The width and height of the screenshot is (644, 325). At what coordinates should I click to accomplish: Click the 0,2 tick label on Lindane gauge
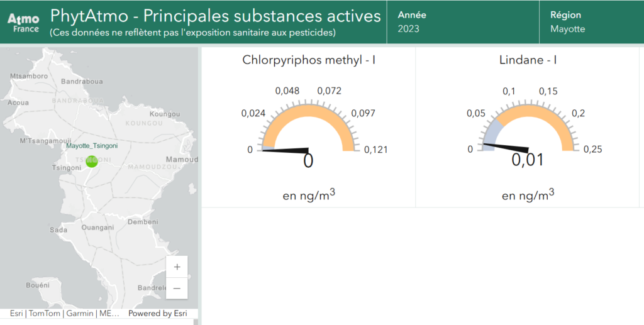pyautogui.click(x=579, y=113)
